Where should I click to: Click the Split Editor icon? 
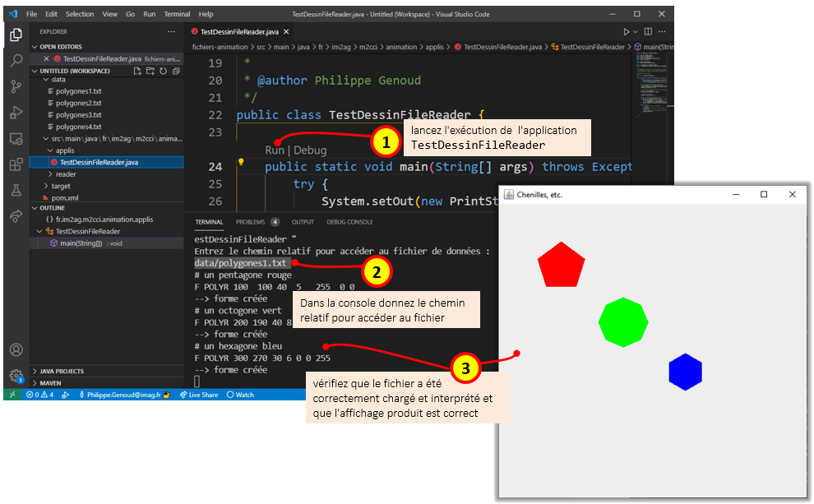point(648,31)
